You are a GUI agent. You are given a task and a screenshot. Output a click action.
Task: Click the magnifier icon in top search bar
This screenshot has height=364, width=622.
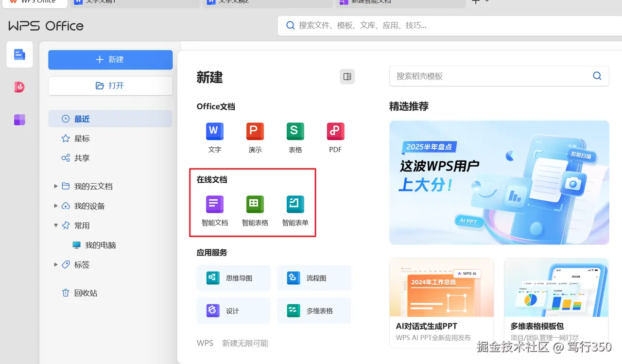291,25
